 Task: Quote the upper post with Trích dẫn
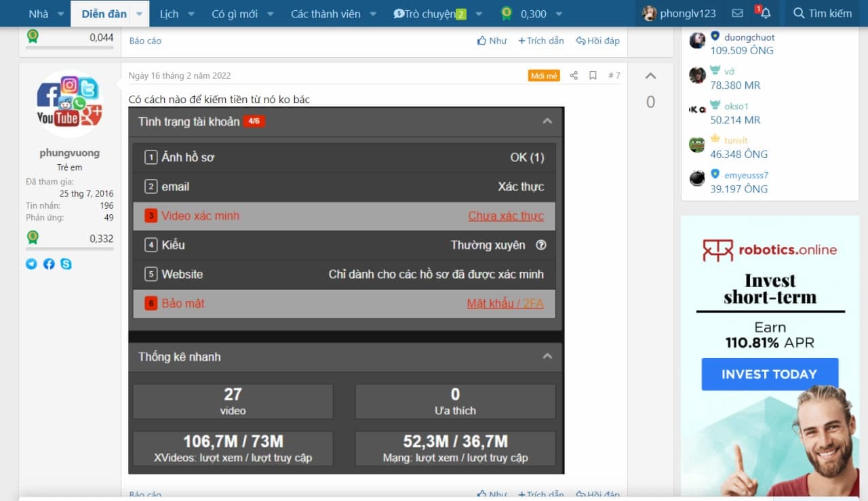click(541, 41)
